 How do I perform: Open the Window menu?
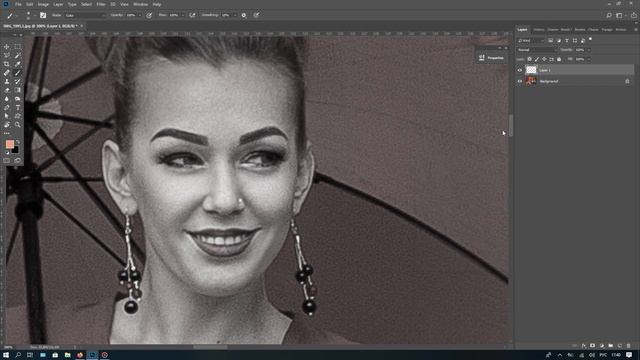[141, 4]
